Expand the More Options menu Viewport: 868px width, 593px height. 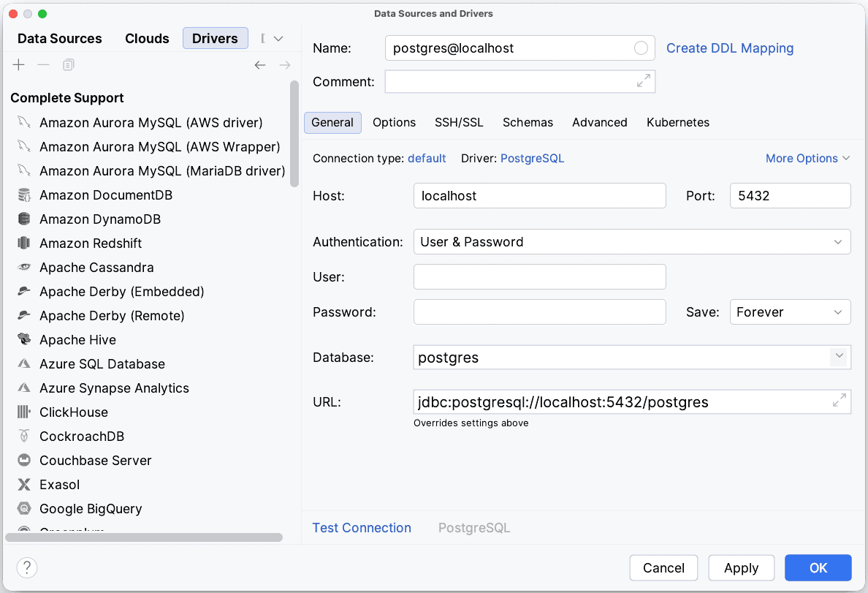tap(807, 159)
